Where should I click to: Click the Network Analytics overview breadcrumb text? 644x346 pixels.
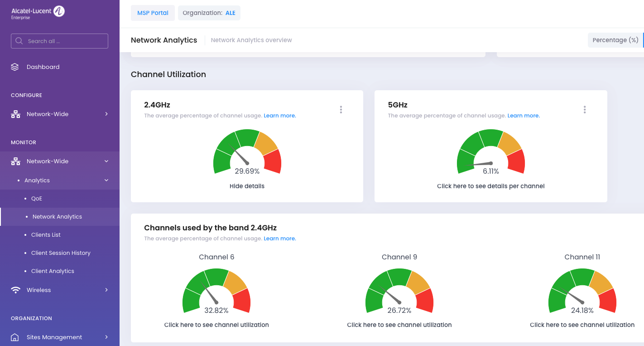pyautogui.click(x=251, y=40)
